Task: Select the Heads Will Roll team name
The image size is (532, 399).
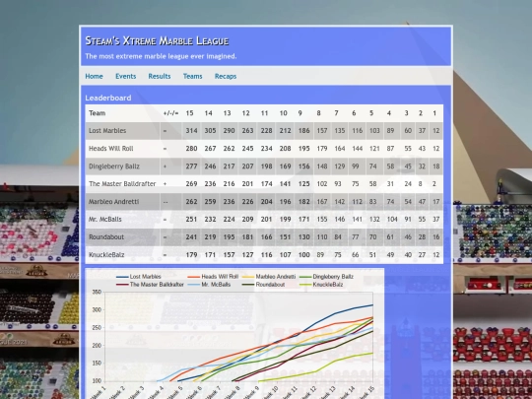Action: (111, 149)
